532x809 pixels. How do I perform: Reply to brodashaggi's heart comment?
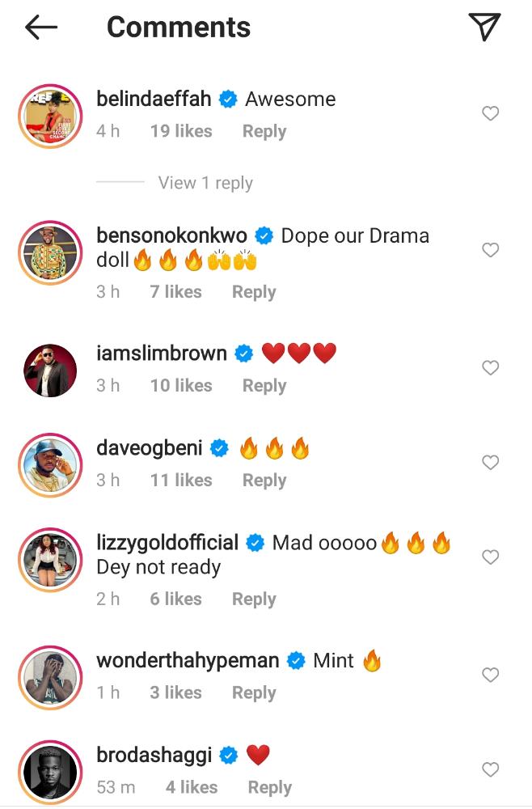(x=269, y=787)
